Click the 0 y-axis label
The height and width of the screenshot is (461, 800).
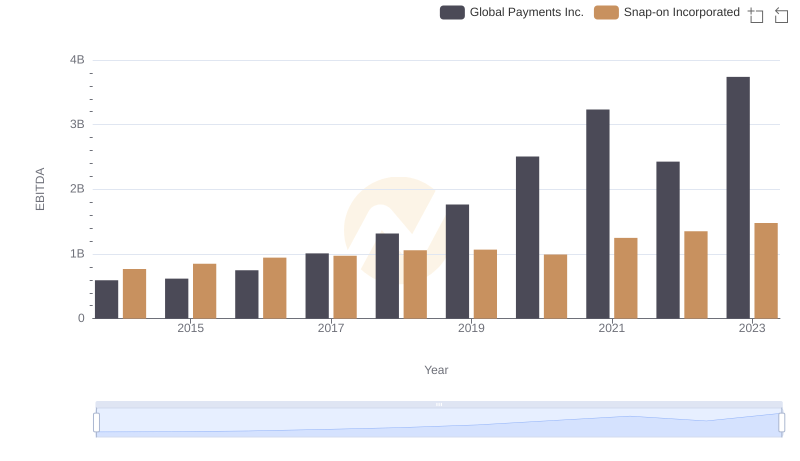(x=81, y=319)
